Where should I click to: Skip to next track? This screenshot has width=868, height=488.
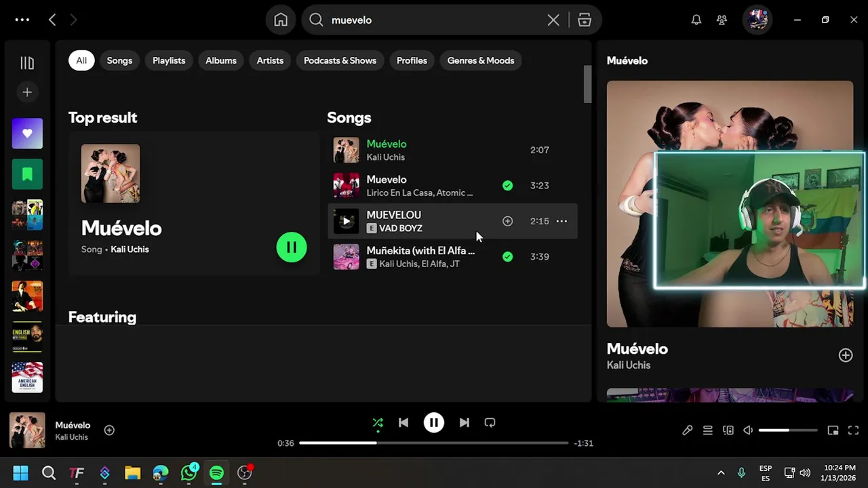(464, 423)
